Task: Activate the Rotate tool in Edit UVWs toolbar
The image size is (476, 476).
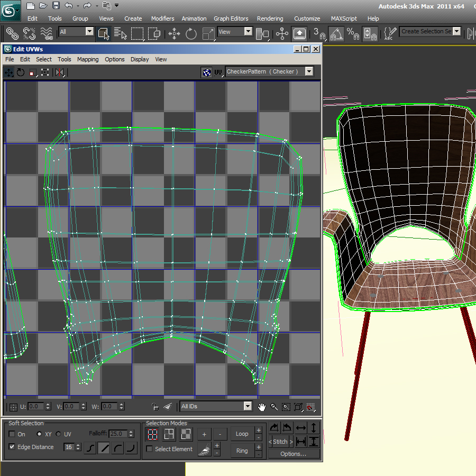Action: [21, 72]
